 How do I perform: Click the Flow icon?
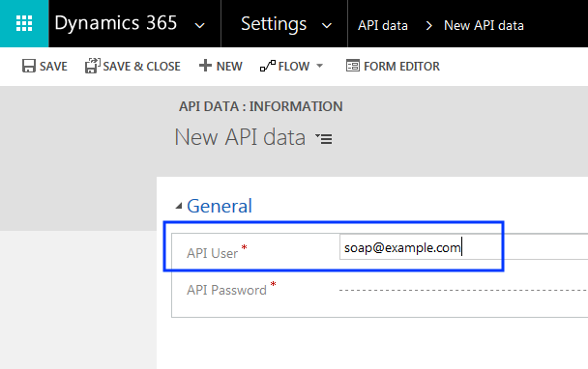coord(268,66)
